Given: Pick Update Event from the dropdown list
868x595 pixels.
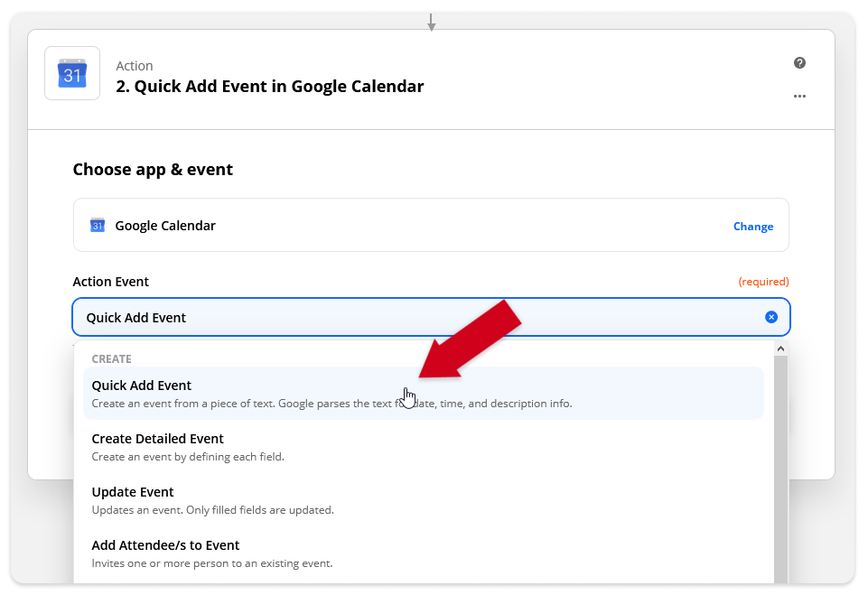Looking at the screenshot, I should pyautogui.click(x=424, y=500).
